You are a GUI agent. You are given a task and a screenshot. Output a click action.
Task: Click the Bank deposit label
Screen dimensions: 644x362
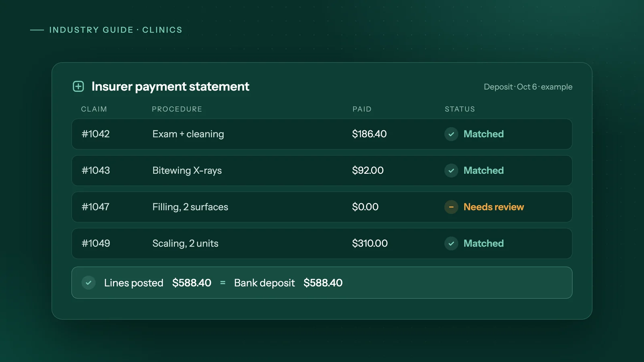click(264, 283)
